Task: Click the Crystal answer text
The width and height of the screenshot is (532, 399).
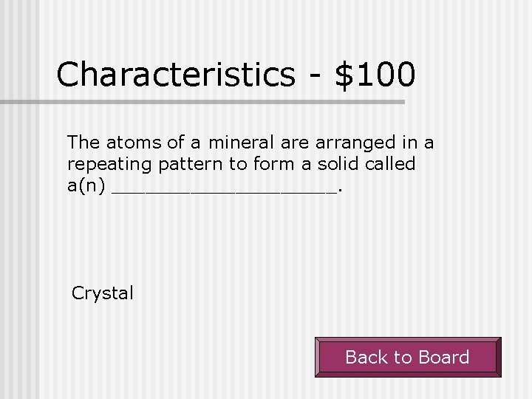Action: coord(103,293)
